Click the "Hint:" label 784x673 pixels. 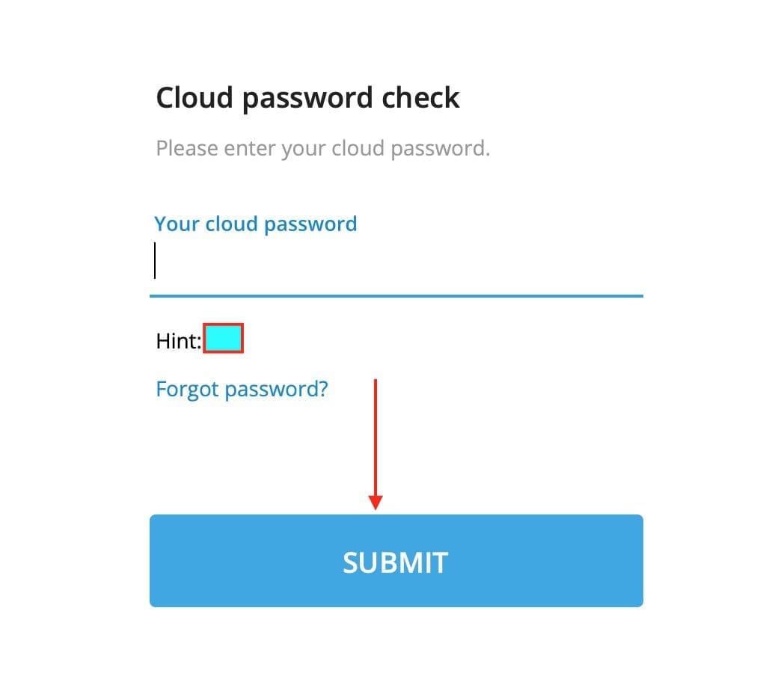(x=179, y=342)
